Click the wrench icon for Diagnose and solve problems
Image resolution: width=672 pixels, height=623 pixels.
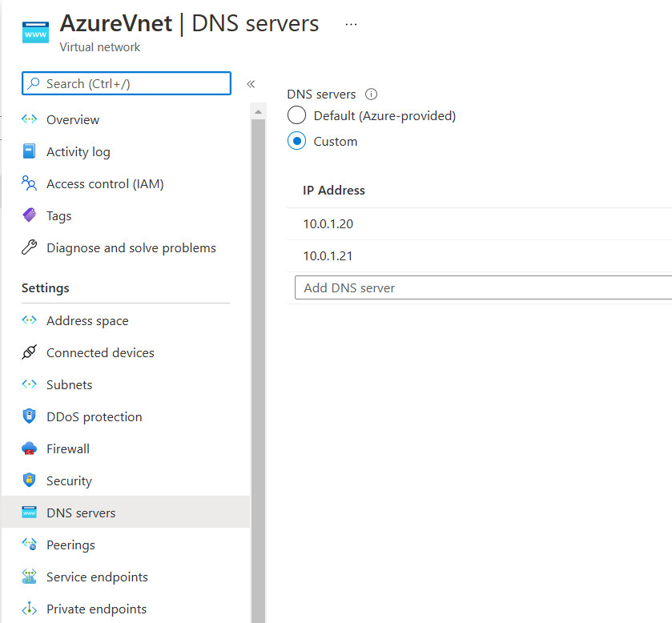(x=29, y=247)
